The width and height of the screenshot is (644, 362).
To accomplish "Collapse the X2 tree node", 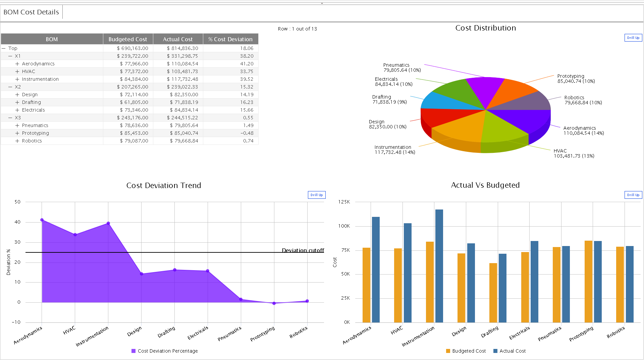I will coord(10,87).
